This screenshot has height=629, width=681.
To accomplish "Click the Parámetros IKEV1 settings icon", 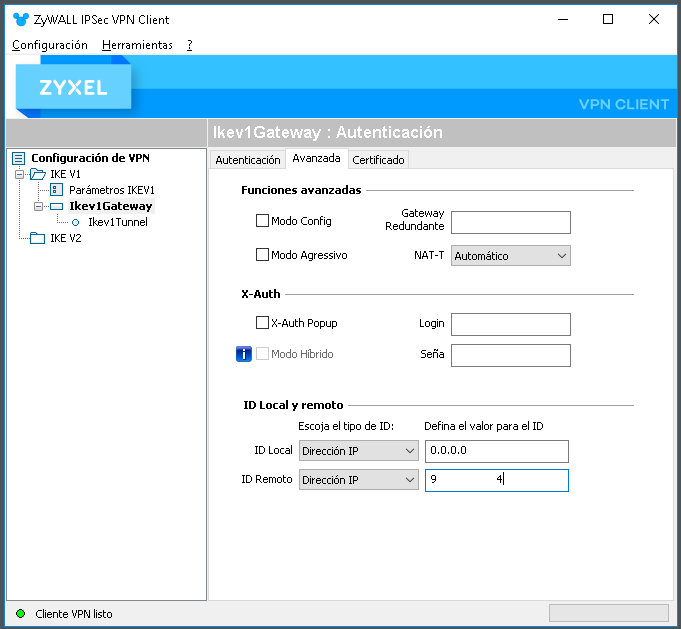I will pos(56,190).
